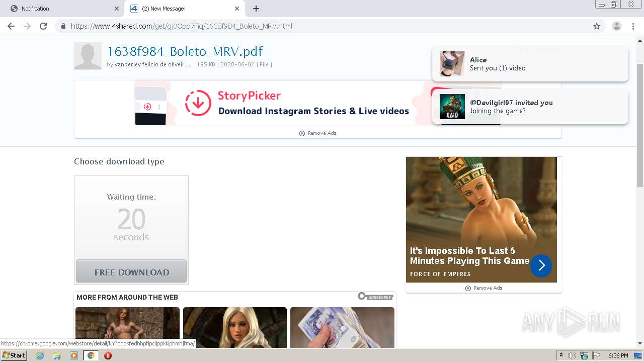The height and width of the screenshot is (362, 644).
Task: Click Adskeeper logo in widget
Action: click(x=375, y=297)
